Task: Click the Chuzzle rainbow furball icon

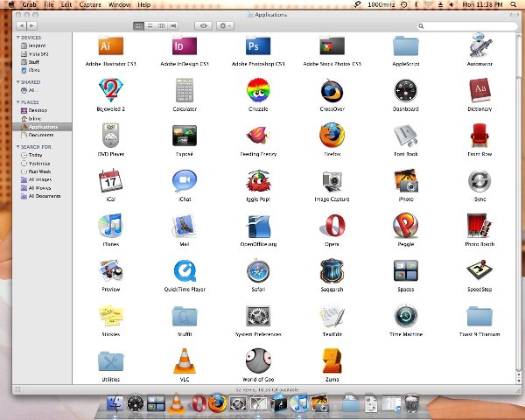Action: [258, 90]
